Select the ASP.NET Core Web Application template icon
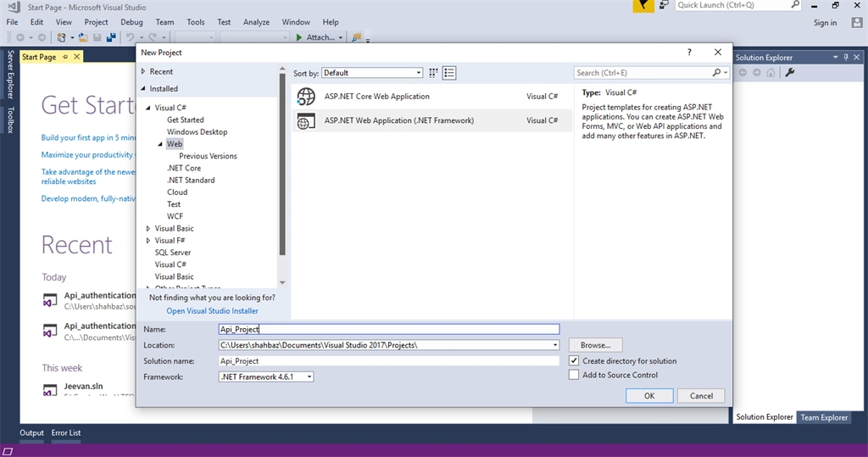This screenshot has height=457, width=868. pyautogui.click(x=306, y=97)
